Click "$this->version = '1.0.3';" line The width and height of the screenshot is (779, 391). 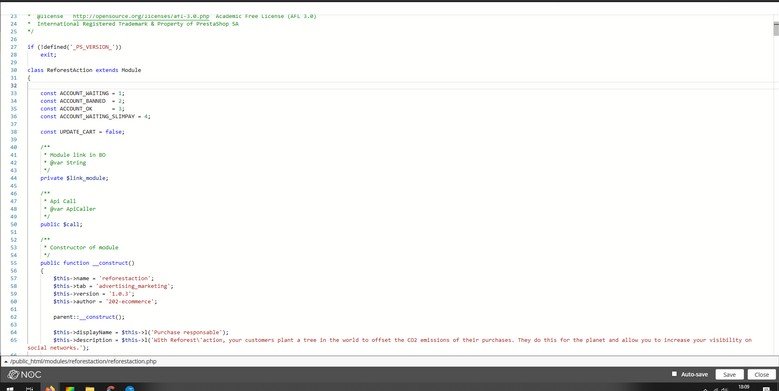pyautogui.click(x=94, y=294)
